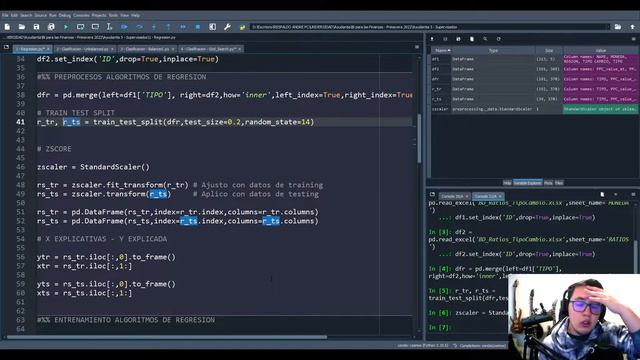
Task: Open the Search menu
Action: pyautogui.click(x=26, y=15)
